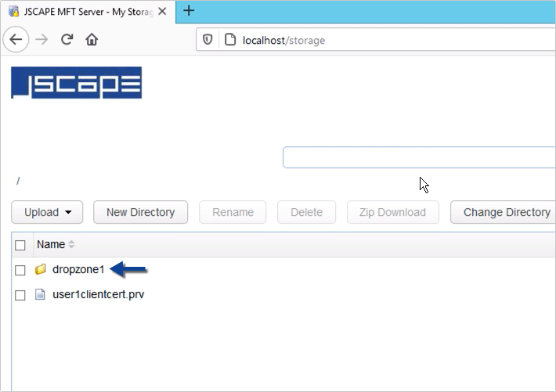This screenshot has height=392, width=556.
Task: Click the page info icon beside URL
Action: (x=230, y=39)
